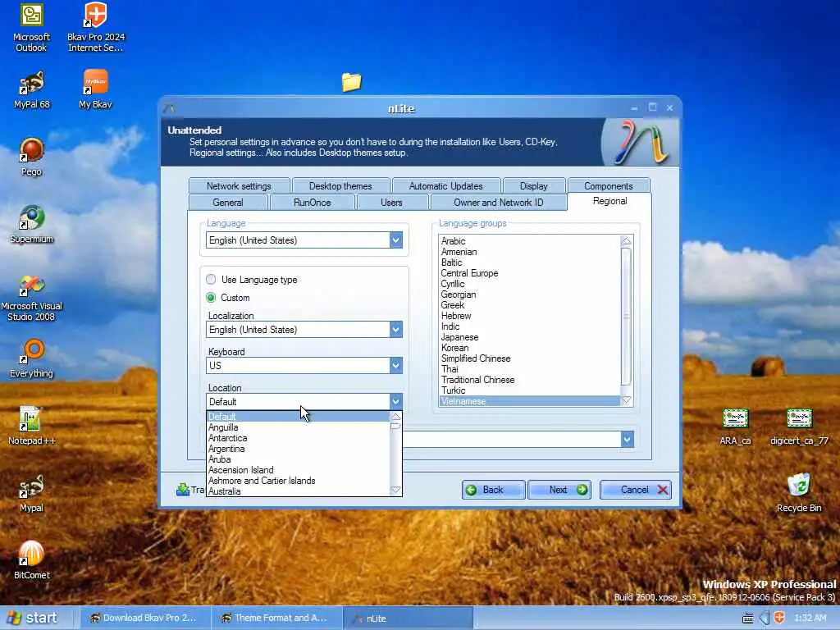This screenshot has height=630, width=840.
Task: Choose Ashmore and Cartier Islands location
Action: (298, 481)
